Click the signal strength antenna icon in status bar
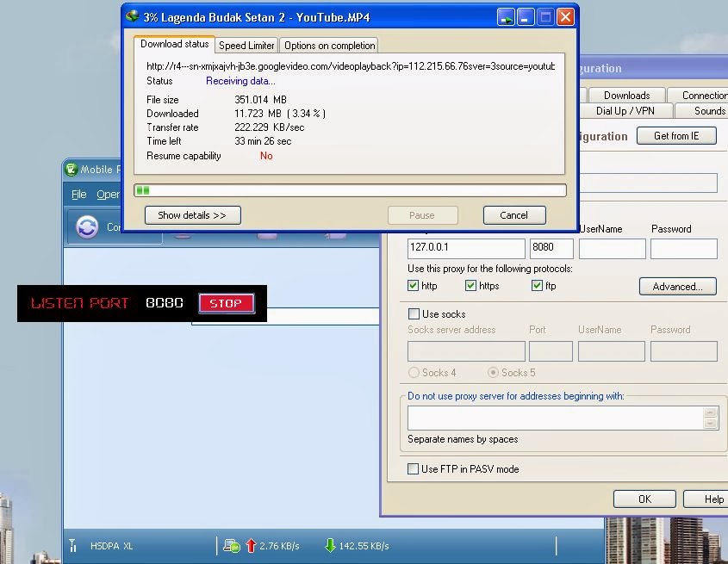The height and width of the screenshot is (564, 728). click(73, 545)
